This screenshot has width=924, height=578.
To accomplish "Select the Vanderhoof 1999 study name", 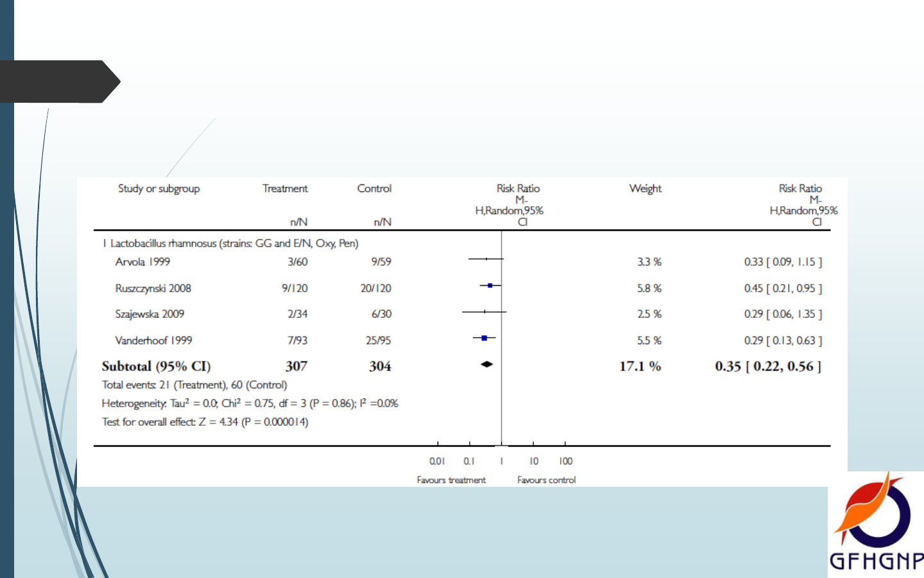I will 153,340.
